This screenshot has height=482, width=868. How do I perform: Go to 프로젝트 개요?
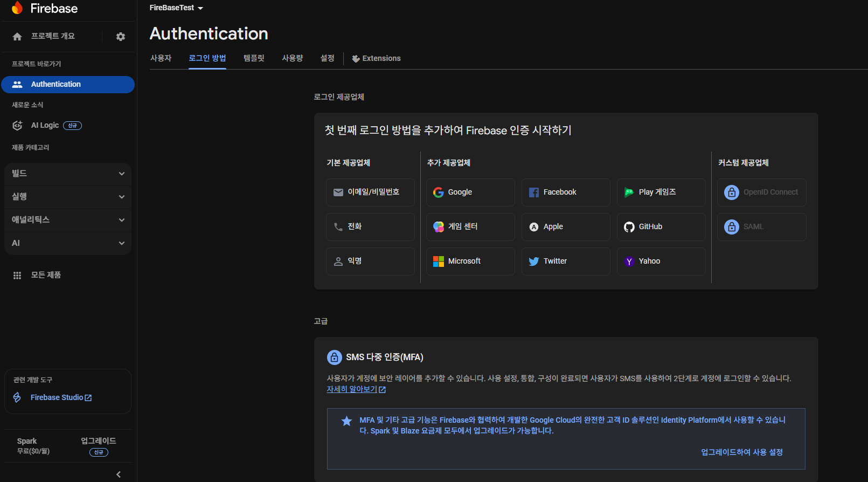(53, 36)
